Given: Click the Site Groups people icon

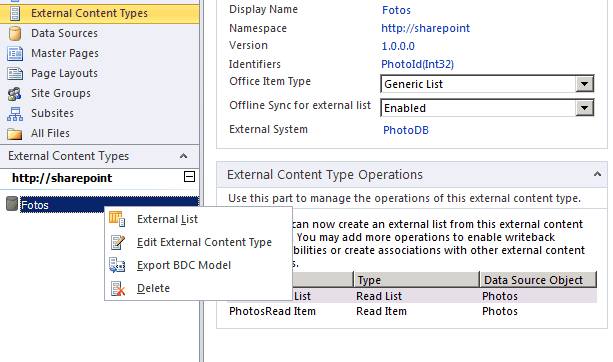Looking at the screenshot, I should click(15, 93).
